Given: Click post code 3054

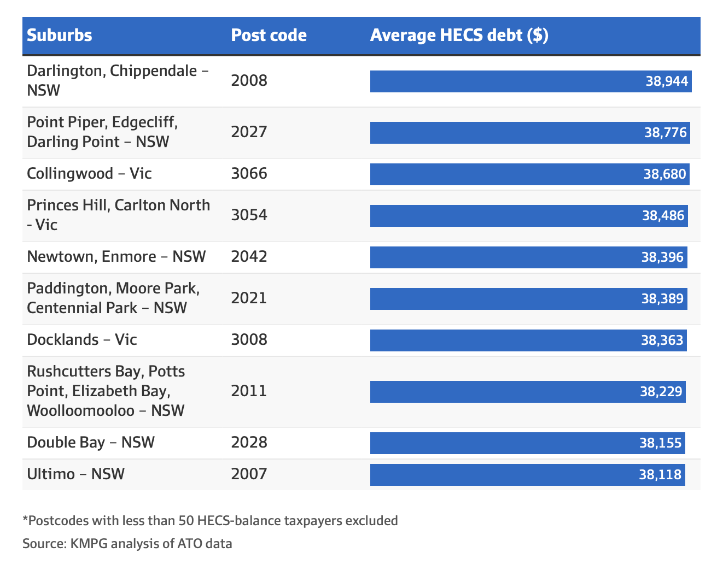Looking at the screenshot, I should click(249, 215).
